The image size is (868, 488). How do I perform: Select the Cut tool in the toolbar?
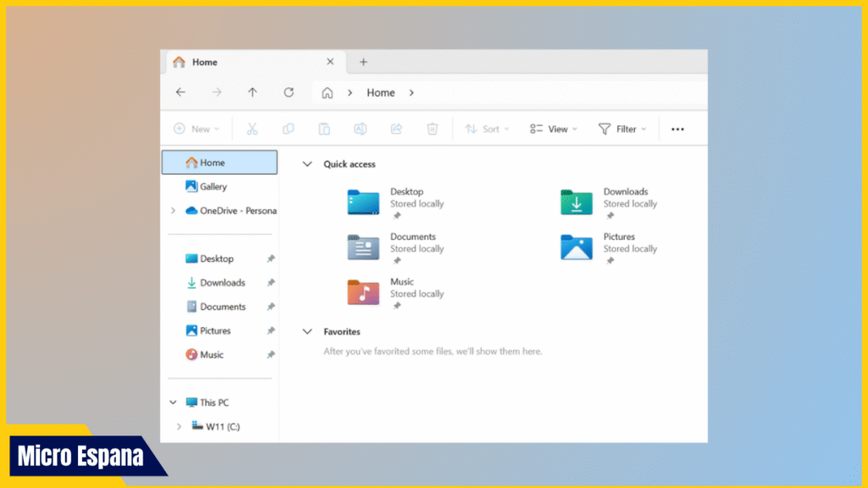tap(252, 129)
